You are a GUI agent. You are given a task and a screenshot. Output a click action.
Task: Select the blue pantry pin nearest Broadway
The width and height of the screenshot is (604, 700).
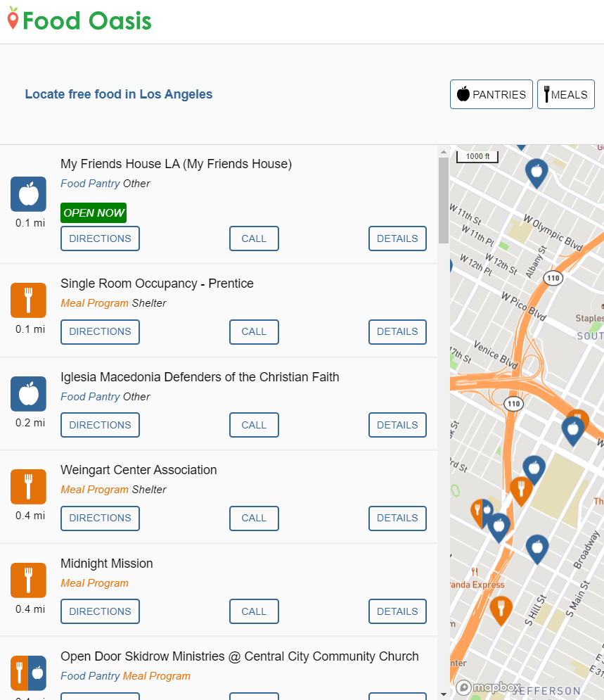pos(537,549)
